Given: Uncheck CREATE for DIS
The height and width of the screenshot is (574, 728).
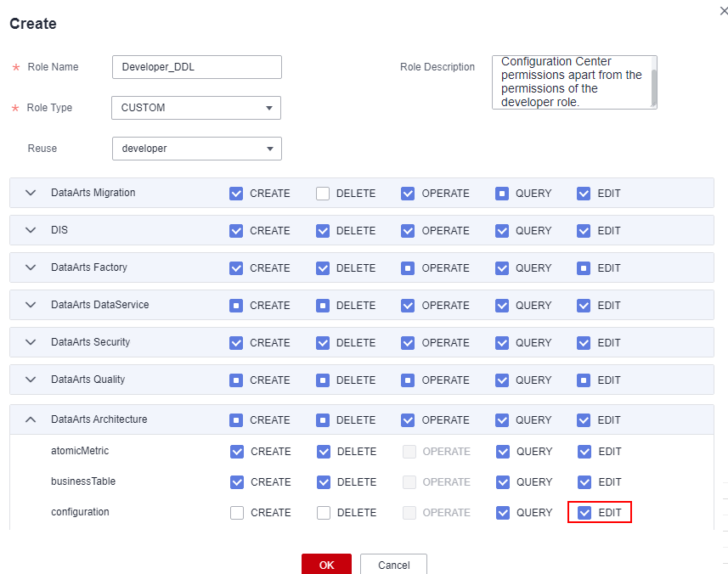Looking at the screenshot, I should [236, 231].
